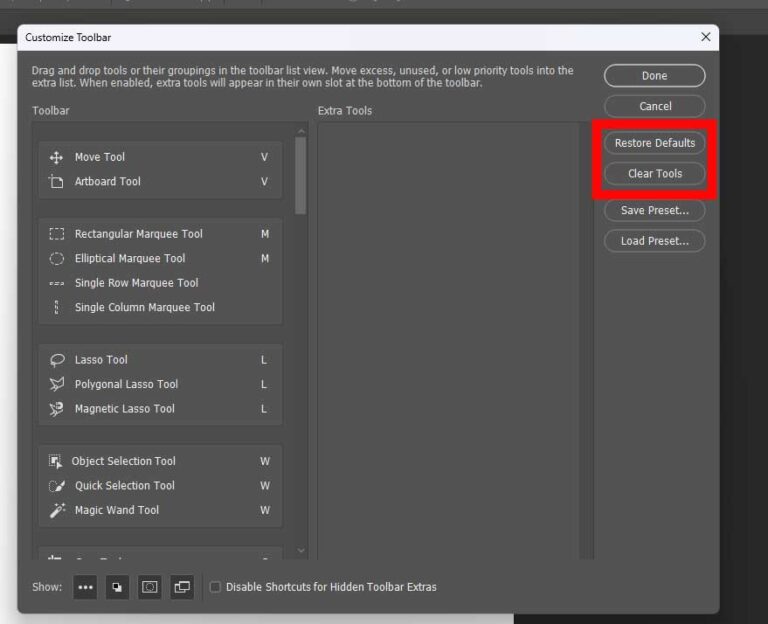The image size is (768, 624).
Task: Select the Artboard Tool label text
Action: coord(108,182)
